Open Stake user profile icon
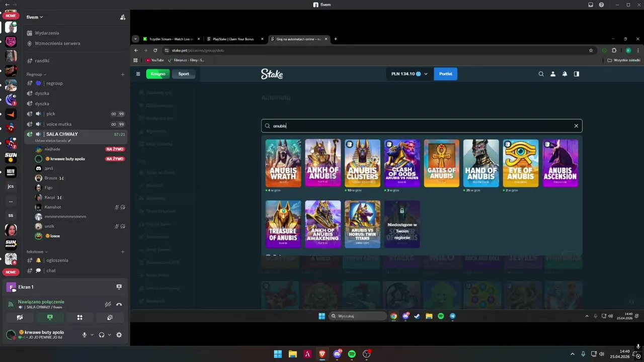The height and width of the screenshot is (362, 644). 553,74
